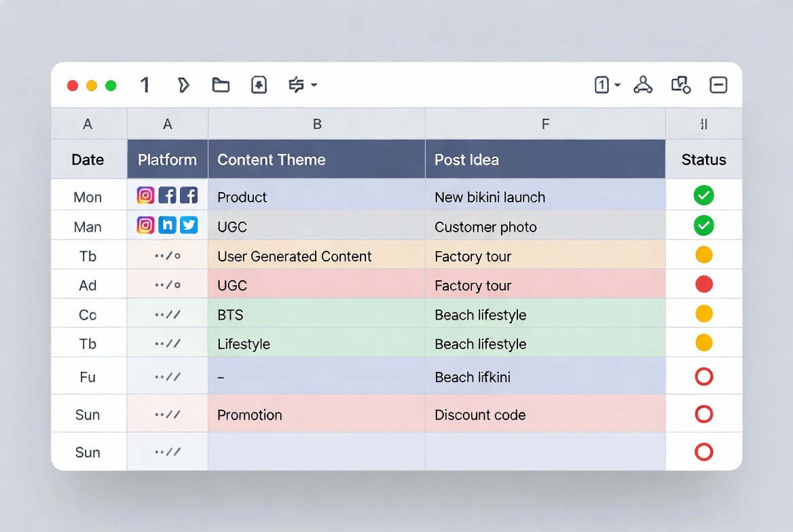This screenshot has height=532, width=793.
Task: Open the dropdown next to the message icon
Action: pos(314,86)
